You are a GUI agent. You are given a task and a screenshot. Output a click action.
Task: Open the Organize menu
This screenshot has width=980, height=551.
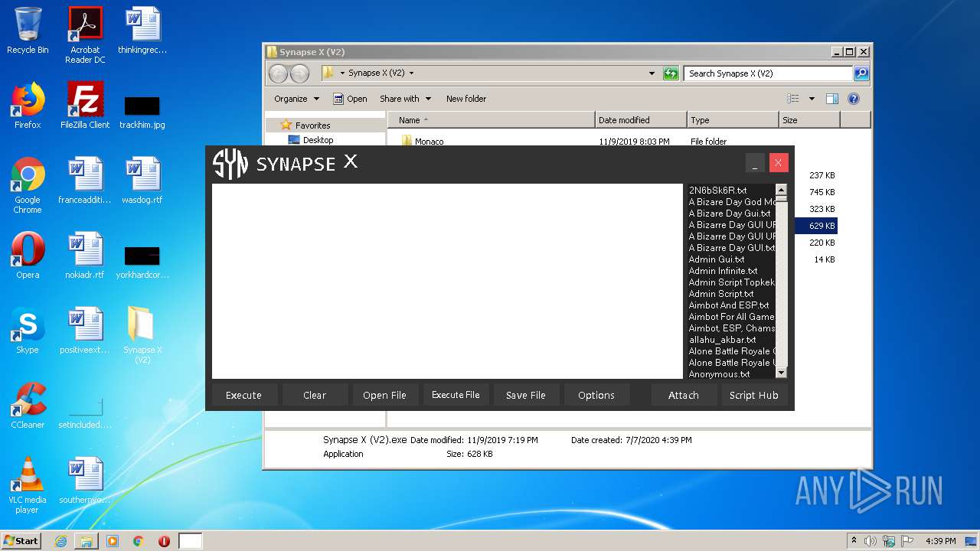coord(296,99)
